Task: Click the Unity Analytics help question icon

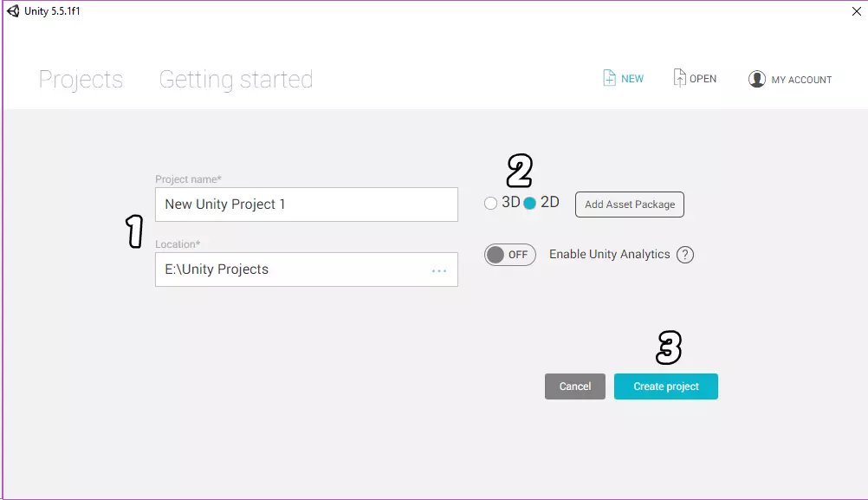Action: coord(685,255)
